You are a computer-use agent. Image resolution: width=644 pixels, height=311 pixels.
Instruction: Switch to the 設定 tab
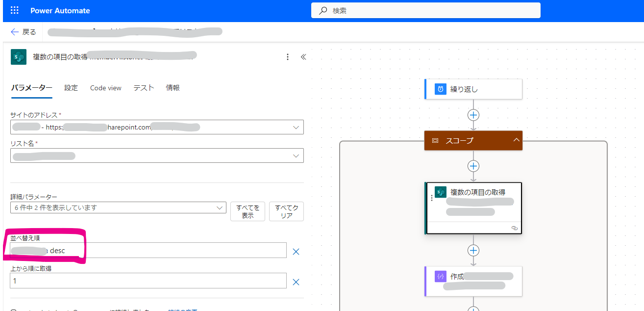(x=71, y=88)
